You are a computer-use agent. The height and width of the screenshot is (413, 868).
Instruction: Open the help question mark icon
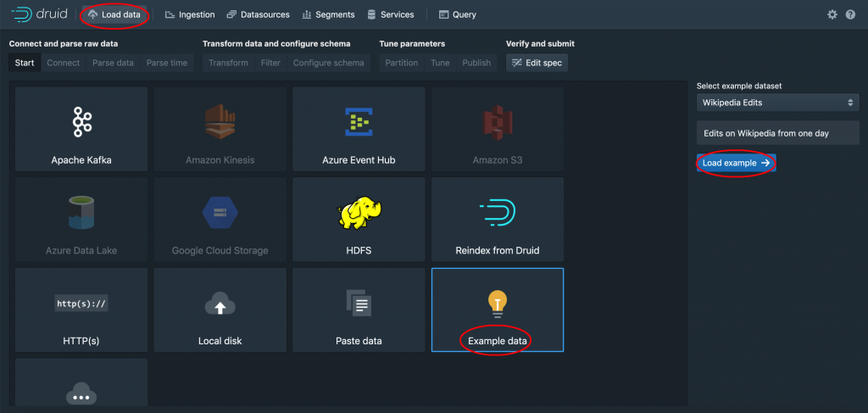tap(850, 14)
